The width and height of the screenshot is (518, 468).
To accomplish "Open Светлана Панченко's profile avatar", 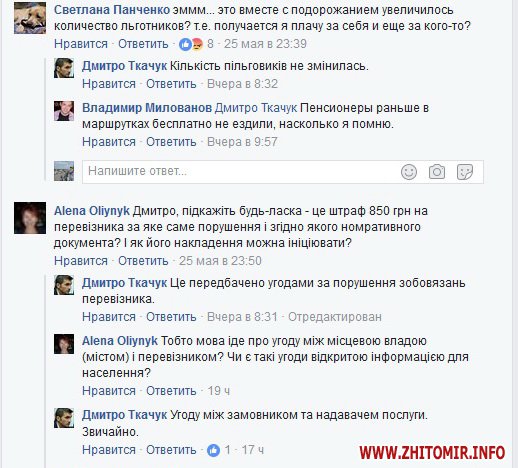I will coord(30,18).
